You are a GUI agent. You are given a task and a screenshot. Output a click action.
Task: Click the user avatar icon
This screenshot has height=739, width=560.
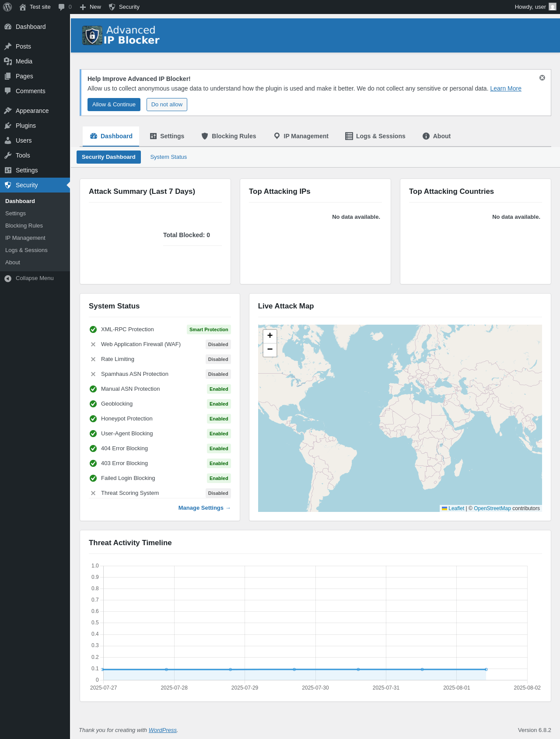click(553, 7)
